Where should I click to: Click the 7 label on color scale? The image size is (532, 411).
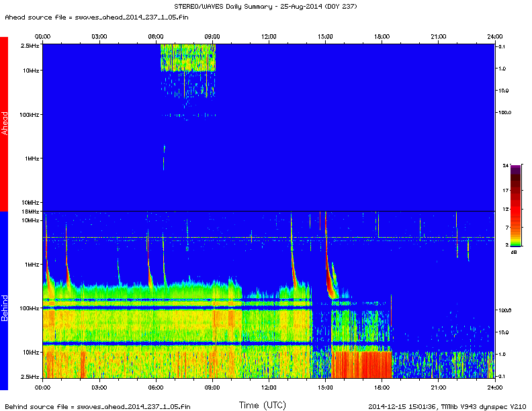click(507, 228)
